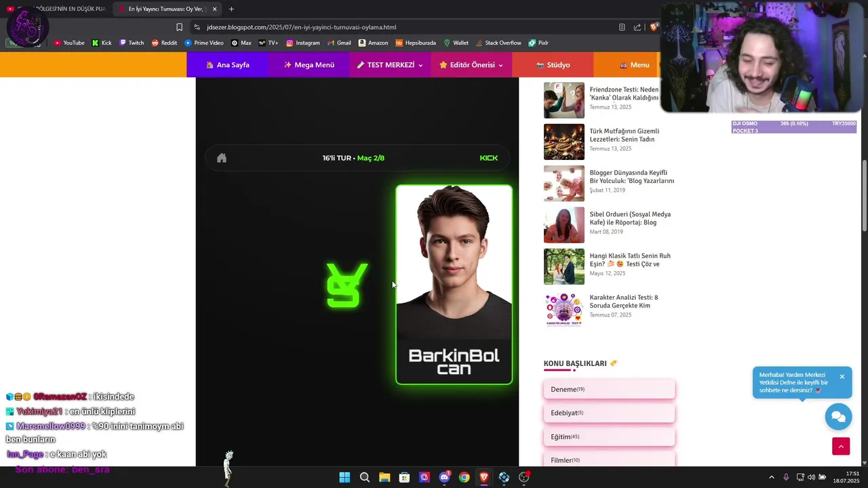868x488 pixels.
Task: Open the Stüdyo menu item
Action: [553, 65]
